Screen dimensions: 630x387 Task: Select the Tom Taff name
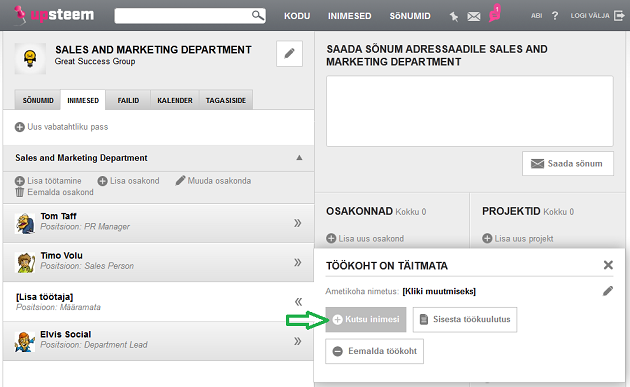[x=58, y=216]
